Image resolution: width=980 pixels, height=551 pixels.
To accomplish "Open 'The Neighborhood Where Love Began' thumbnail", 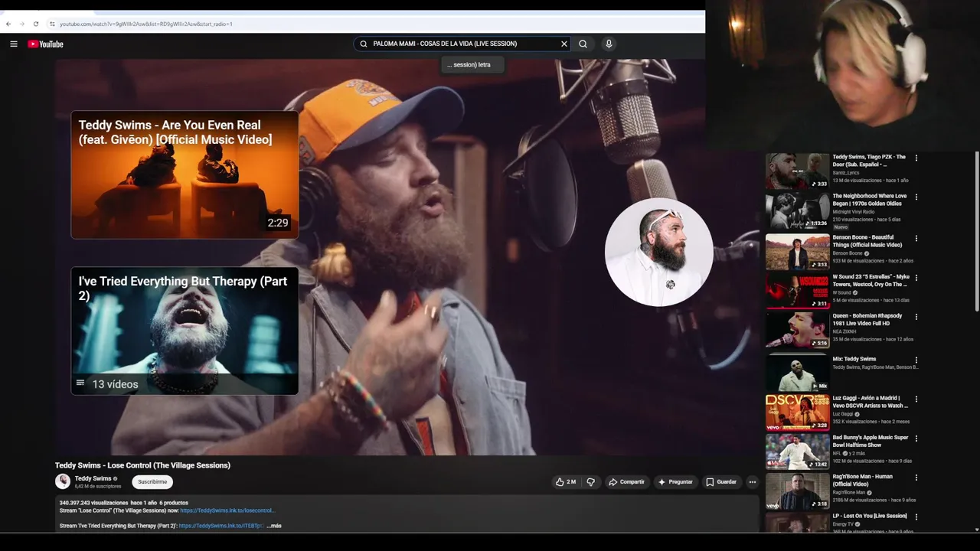I will pos(797,210).
